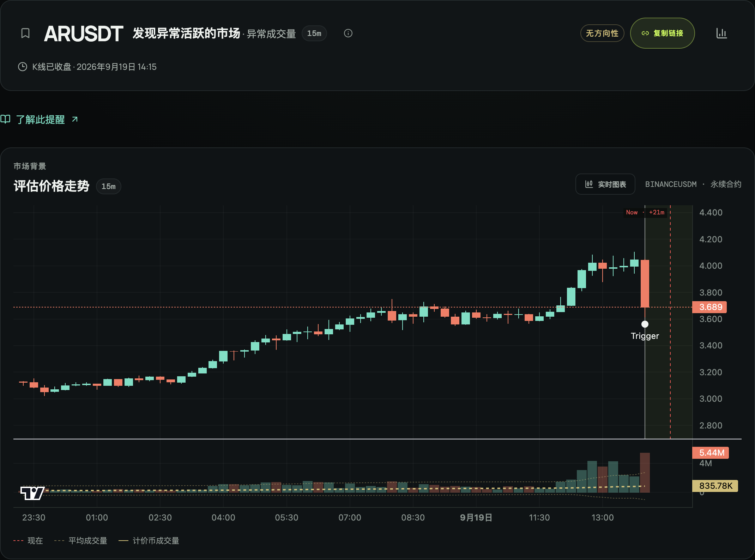Image resolution: width=755 pixels, height=560 pixels.
Task: Click the ARUSDT symbol title
Action: click(84, 34)
